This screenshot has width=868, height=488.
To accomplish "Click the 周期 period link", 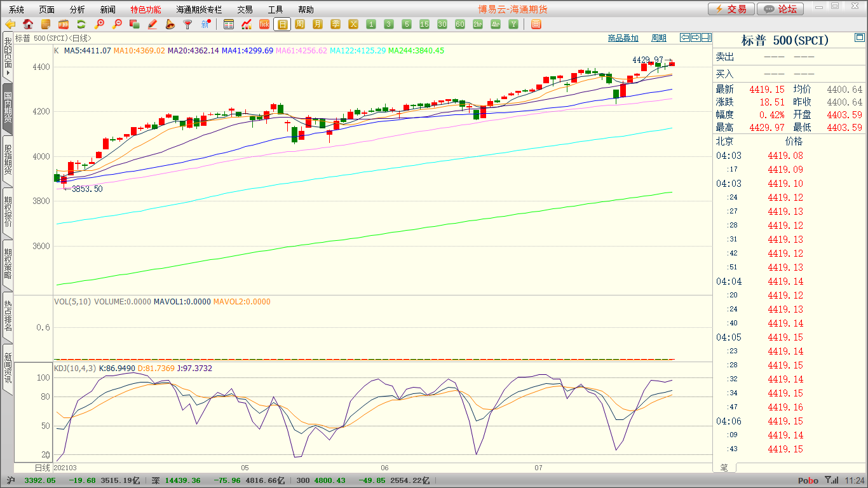I will (x=659, y=38).
